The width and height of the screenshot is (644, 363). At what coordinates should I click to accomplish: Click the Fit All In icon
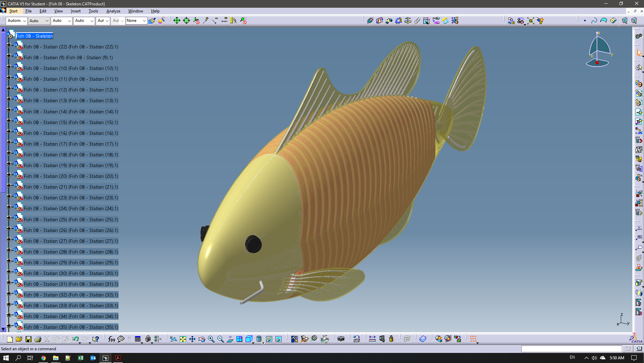pos(183,339)
